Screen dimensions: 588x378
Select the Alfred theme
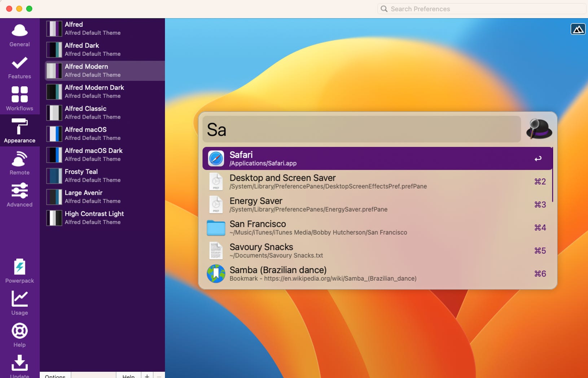point(105,28)
